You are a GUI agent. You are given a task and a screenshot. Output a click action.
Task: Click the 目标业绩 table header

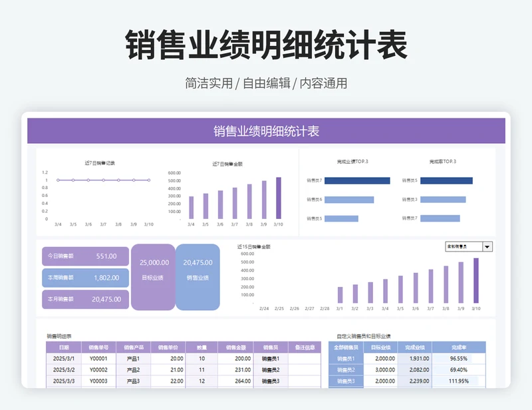point(380,347)
